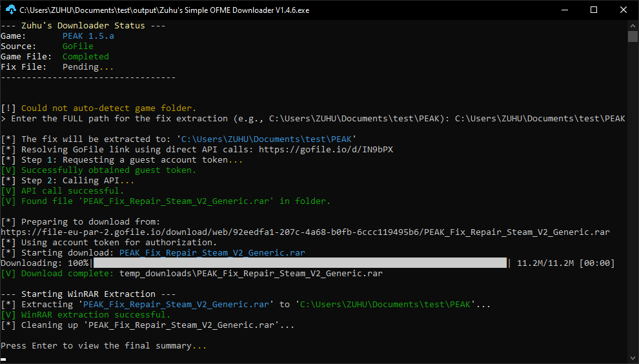Click the 'Found file' PEAK_Fix_Repair line
Image resolution: width=639 pixels, height=364 pixels.
[165, 201]
